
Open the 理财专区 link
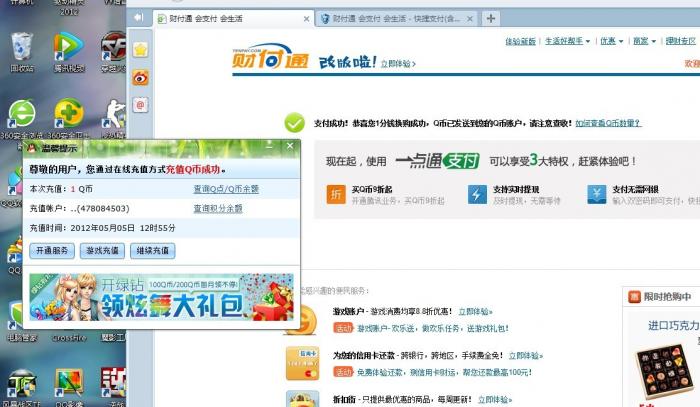(x=680, y=41)
